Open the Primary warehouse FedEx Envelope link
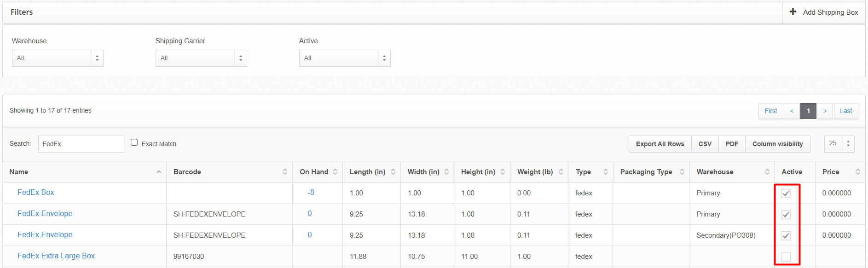Screen dimensions: 868x268 (45, 213)
